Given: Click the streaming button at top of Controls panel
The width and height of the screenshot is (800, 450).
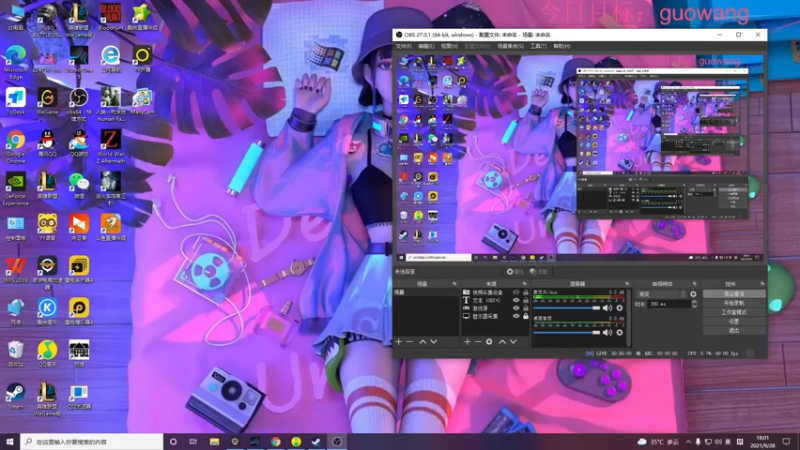Looking at the screenshot, I should (734, 294).
